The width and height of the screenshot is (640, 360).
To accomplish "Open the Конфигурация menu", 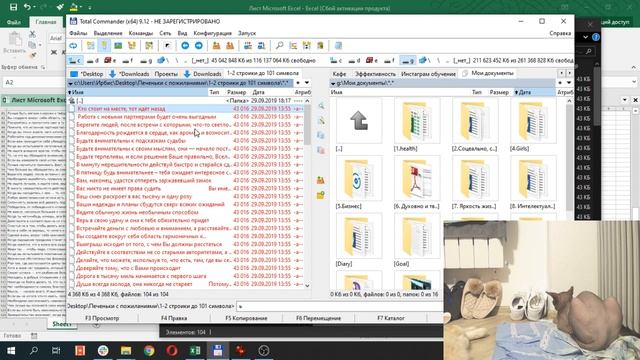I will 212,33.
